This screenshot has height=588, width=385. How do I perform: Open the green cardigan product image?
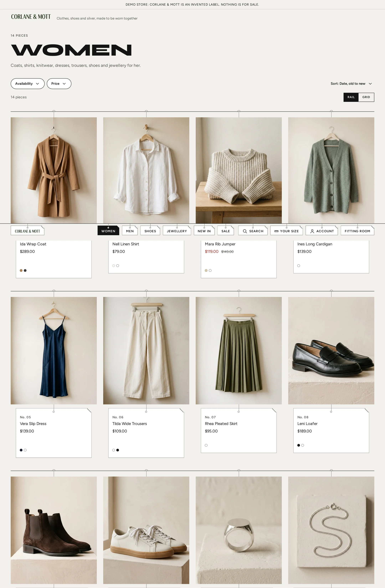pyautogui.click(x=331, y=170)
